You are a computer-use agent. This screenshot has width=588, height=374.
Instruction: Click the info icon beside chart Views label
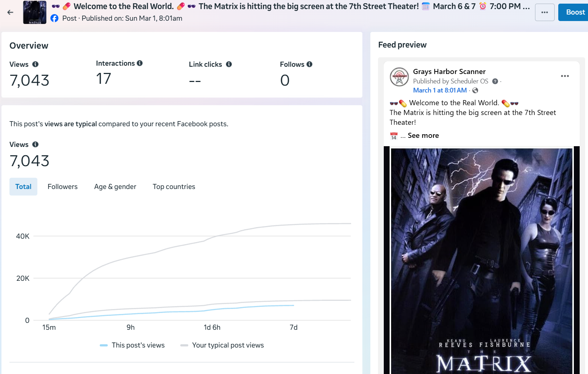[35, 144]
